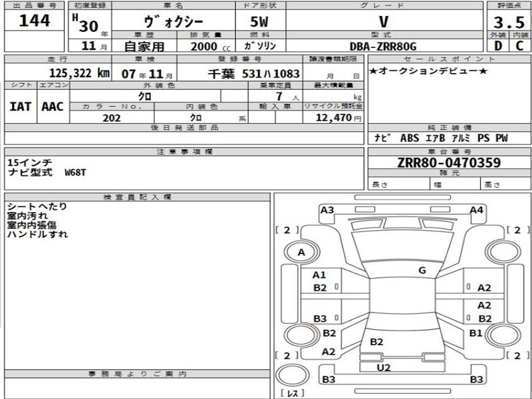The image size is (532, 399).
Task: Click the sales point ★オークションデビュー★
Action: coord(428,70)
